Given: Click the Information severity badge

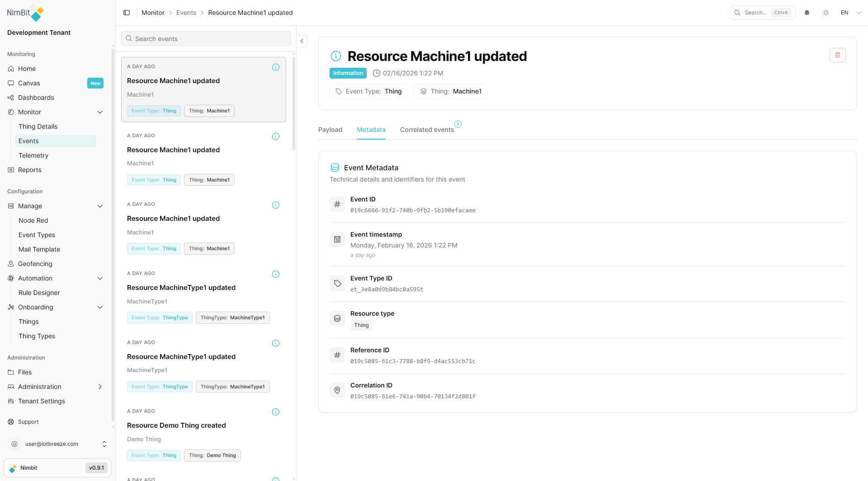Looking at the screenshot, I should coord(348,73).
